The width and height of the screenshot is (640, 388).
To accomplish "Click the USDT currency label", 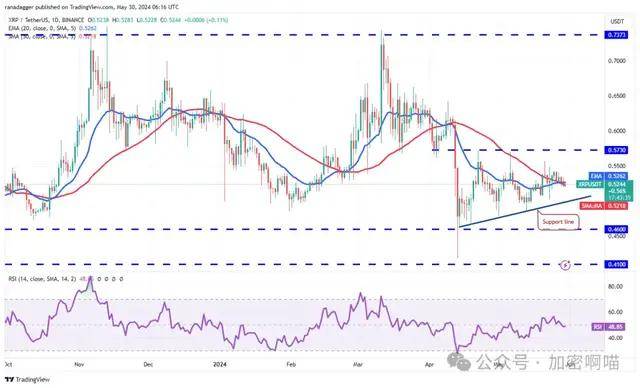I will (x=617, y=21).
